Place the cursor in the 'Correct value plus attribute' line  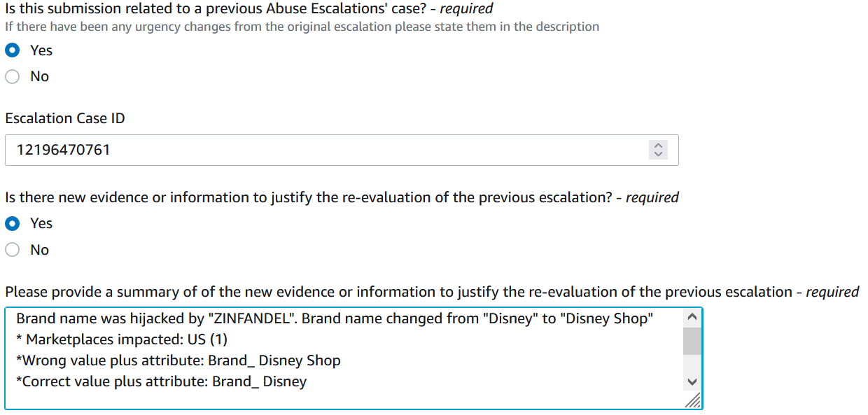point(161,381)
